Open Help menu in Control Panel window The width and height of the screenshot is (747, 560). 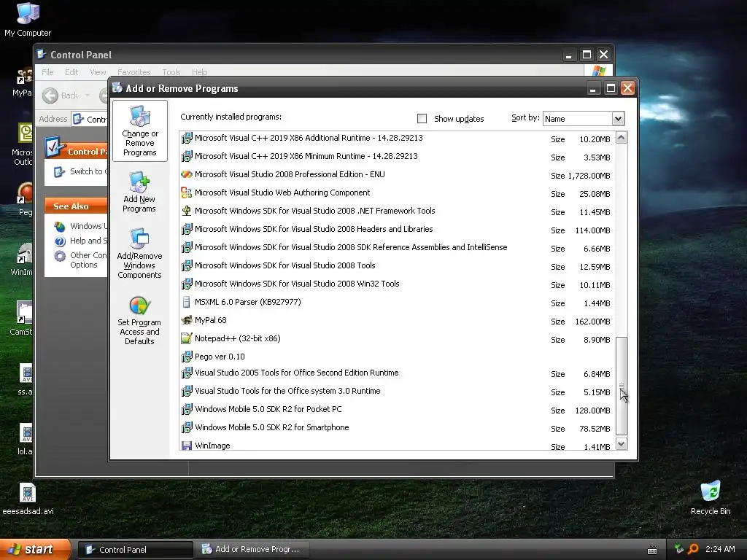tap(200, 72)
